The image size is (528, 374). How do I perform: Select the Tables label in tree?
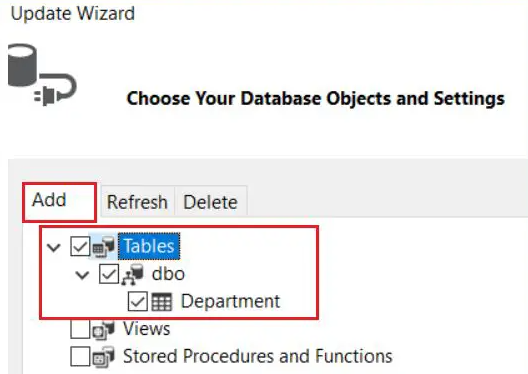(x=149, y=246)
